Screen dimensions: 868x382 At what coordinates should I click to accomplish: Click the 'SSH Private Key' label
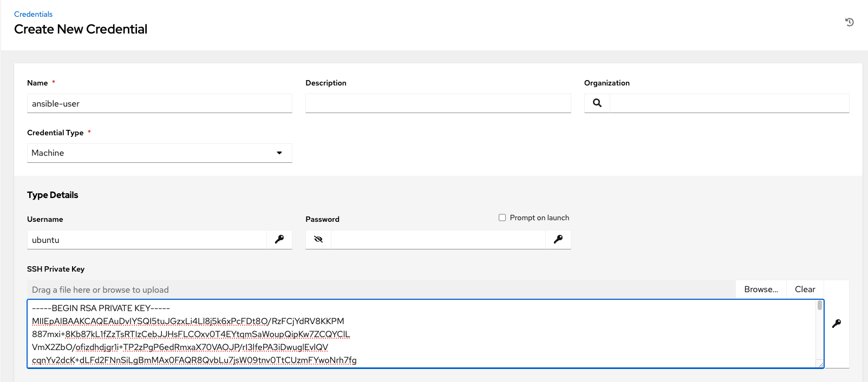click(x=56, y=269)
